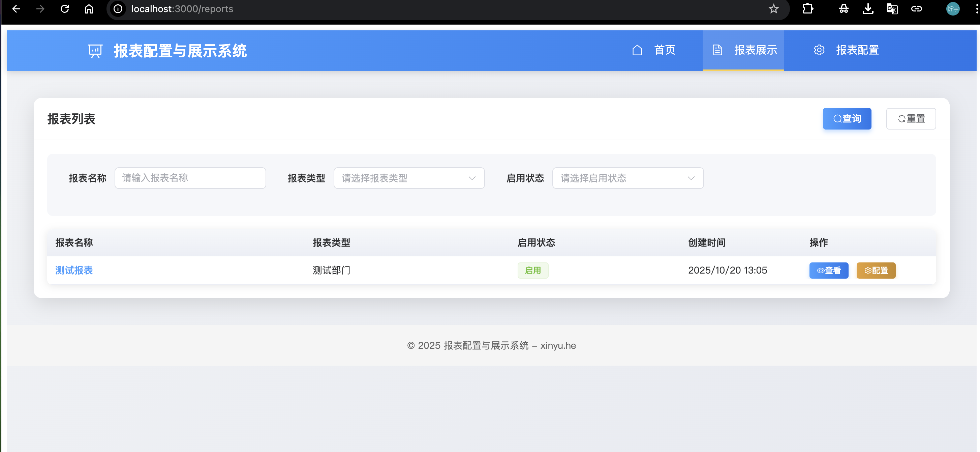
Task: Click the user profile avatar
Action: [953, 9]
